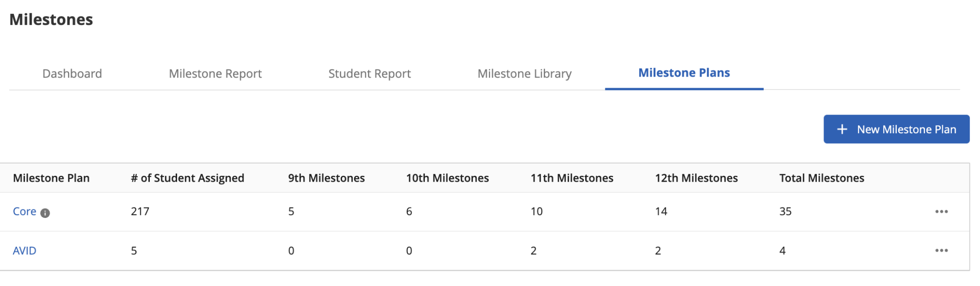Click the plus icon in New Milestone Plan

point(842,129)
